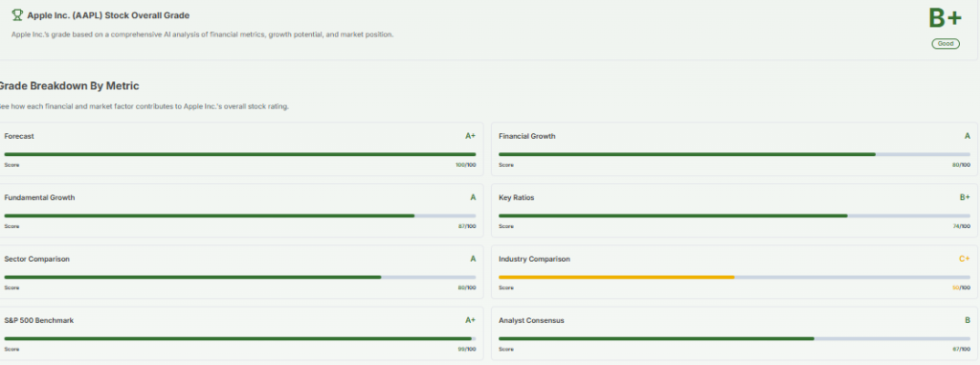980x365 pixels.
Task: Open the Key Ratios metric label
Action: pos(516,197)
